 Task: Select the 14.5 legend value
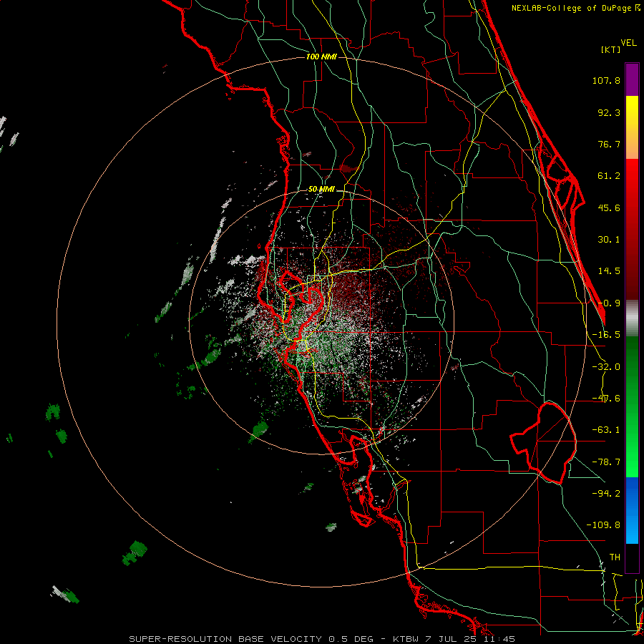coord(609,271)
